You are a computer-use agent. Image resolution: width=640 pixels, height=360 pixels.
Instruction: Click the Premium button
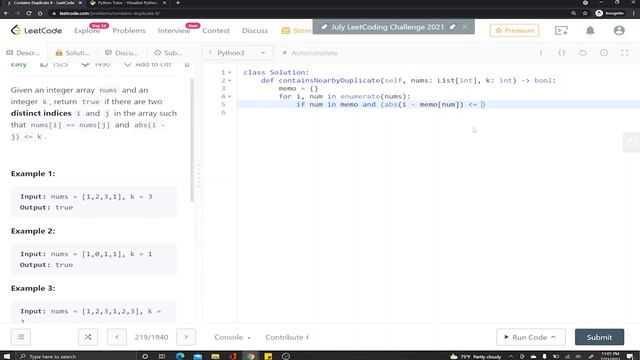coord(514,31)
